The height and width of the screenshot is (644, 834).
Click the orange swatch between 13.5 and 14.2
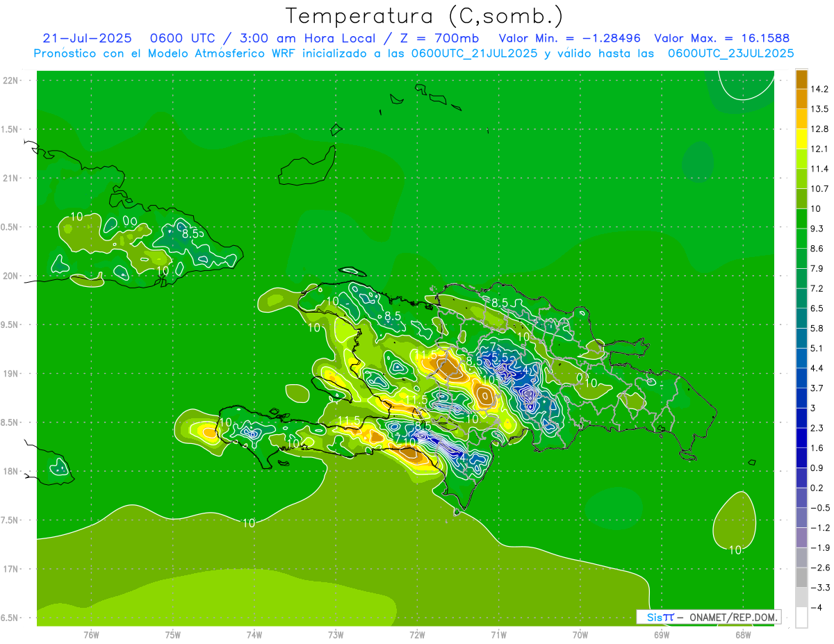(801, 99)
